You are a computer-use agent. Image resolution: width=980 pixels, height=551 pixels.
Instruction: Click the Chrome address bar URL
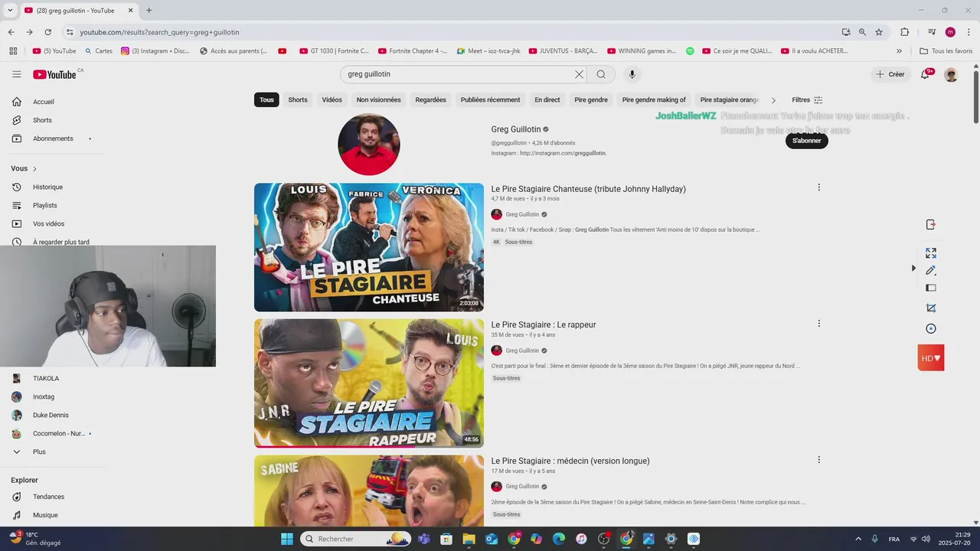pyautogui.click(x=159, y=32)
